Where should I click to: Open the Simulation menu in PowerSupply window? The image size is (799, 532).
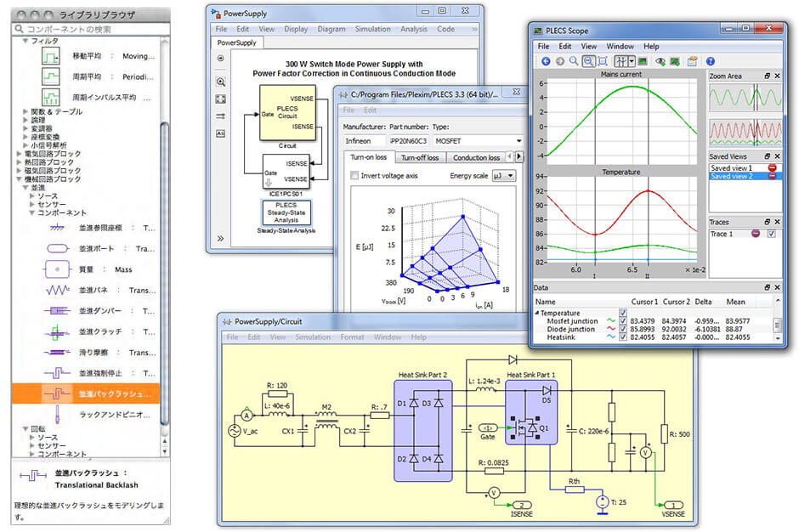372,29
